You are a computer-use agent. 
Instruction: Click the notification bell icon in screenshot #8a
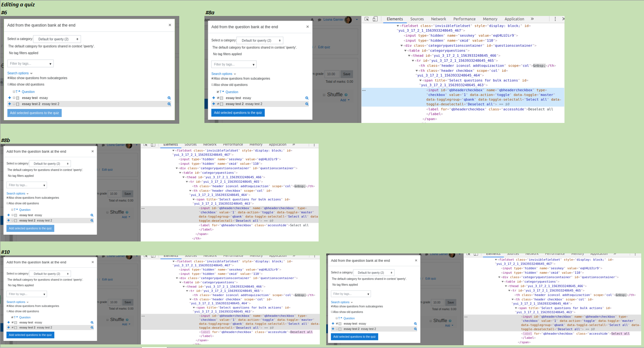pos(312,20)
